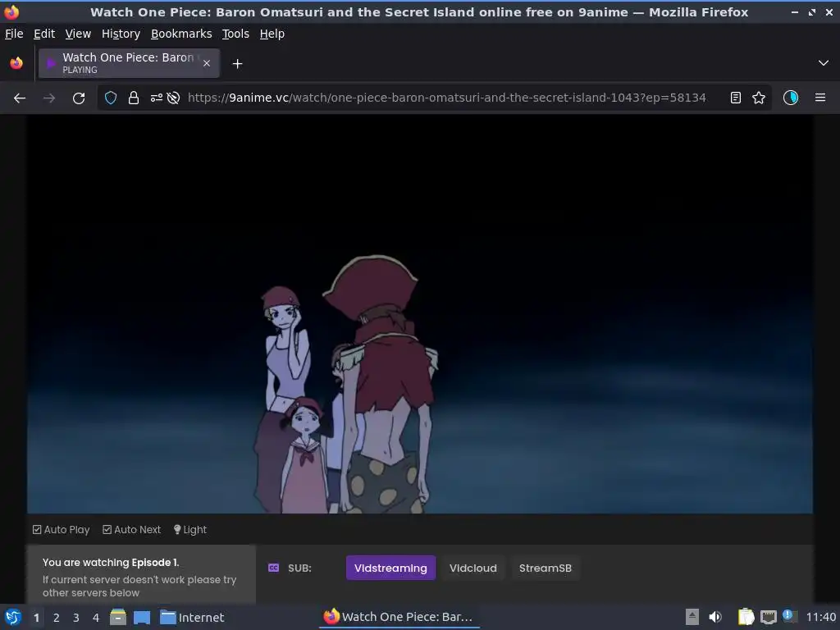Open the start menu in the taskbar

(x=13, y=618)
